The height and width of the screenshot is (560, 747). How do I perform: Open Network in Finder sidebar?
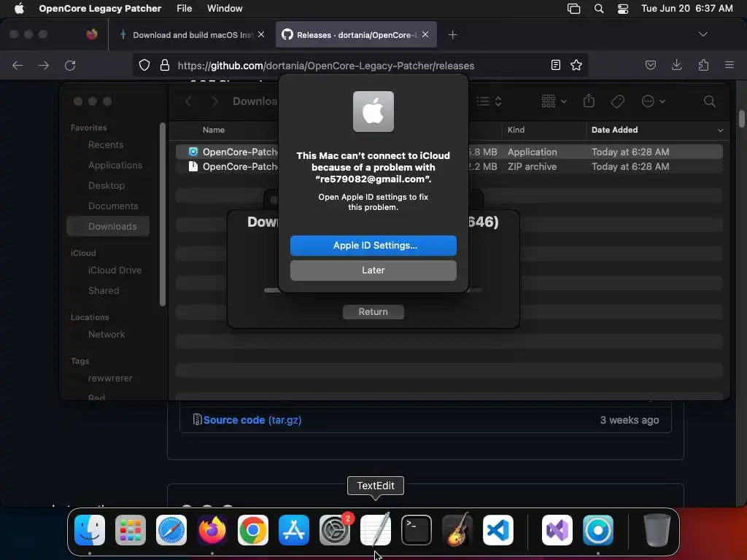pos(107,334)
